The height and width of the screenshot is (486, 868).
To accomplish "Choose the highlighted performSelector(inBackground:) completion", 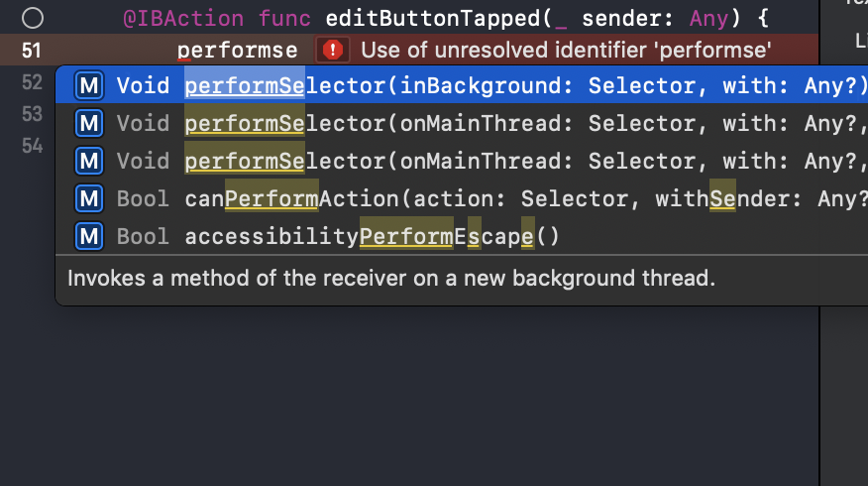I will pyautogui.click(x=462, y=85).
